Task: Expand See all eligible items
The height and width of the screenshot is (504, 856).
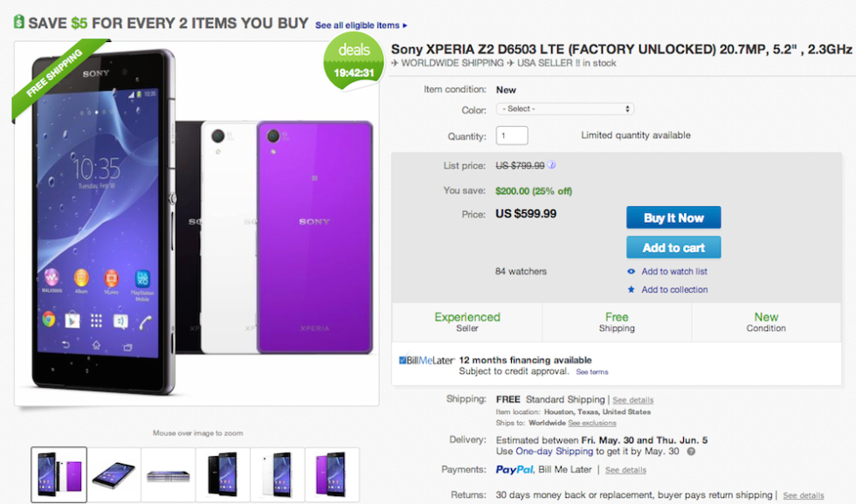Action: [x=361, y=25]
